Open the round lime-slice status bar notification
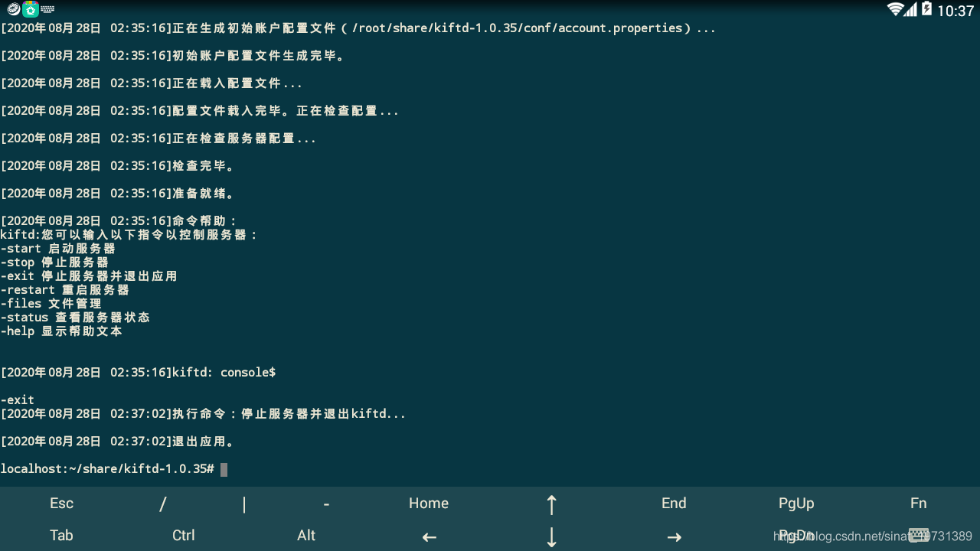The image size is (980, 551). click(x=14, y=9)
